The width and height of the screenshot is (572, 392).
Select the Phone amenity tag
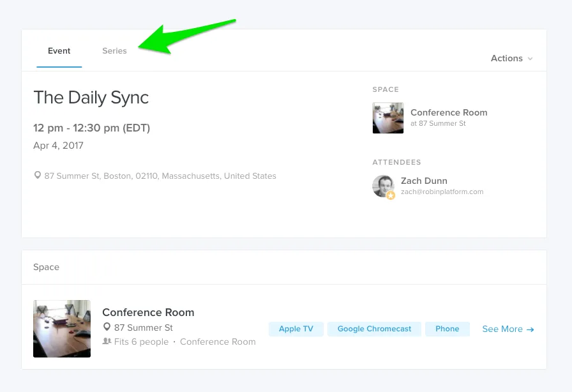448,329
